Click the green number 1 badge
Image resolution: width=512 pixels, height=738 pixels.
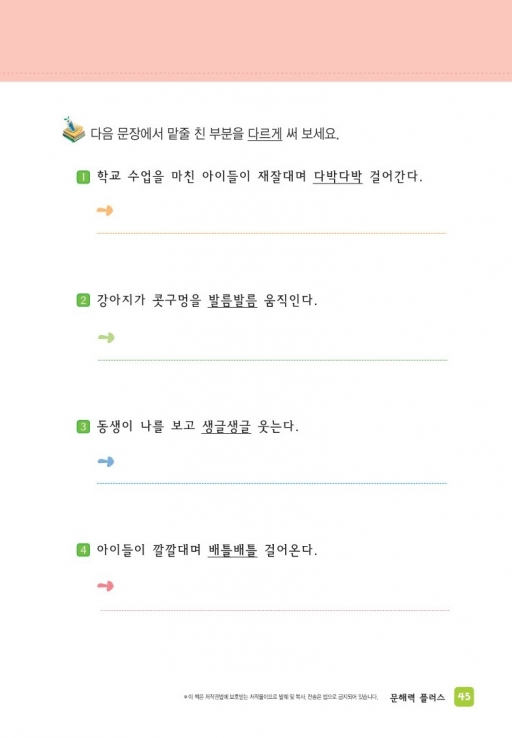tap(83, 177)
